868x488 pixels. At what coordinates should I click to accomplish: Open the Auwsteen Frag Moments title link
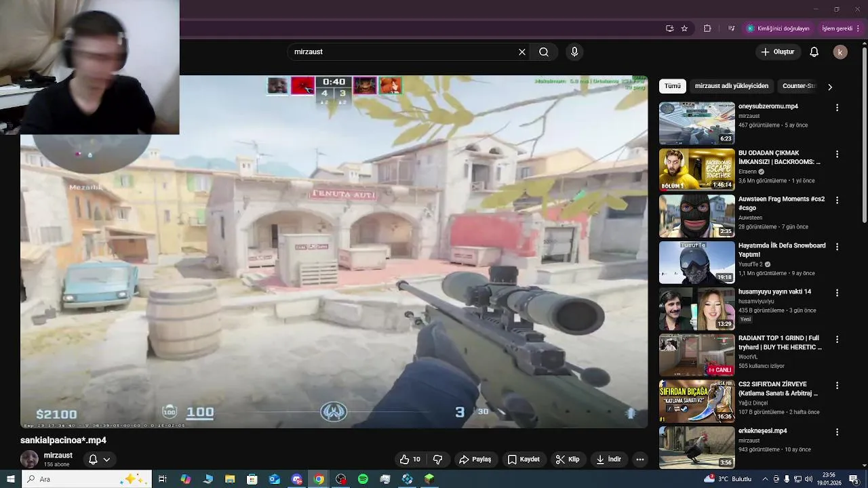click(x=781, y=203)
